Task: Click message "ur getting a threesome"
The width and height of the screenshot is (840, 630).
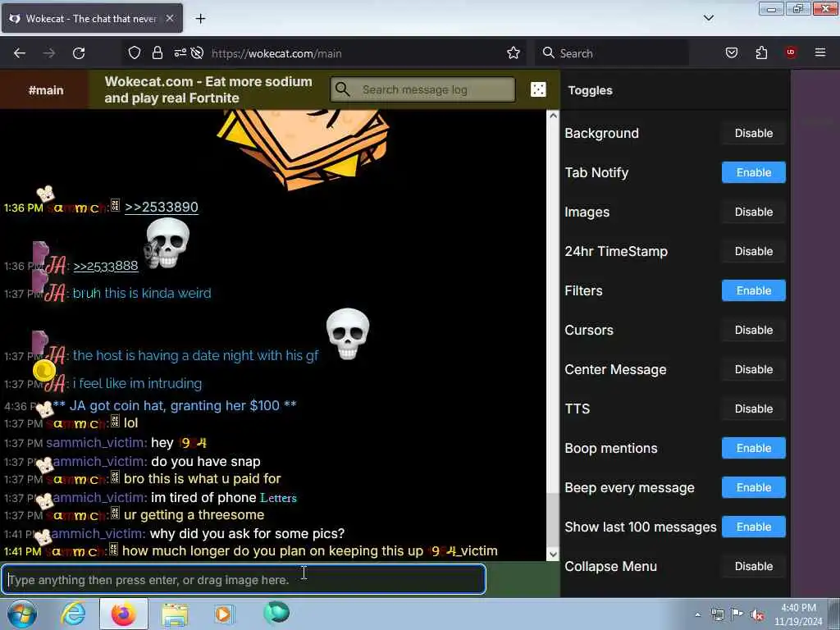Action: tap(194, 515)
